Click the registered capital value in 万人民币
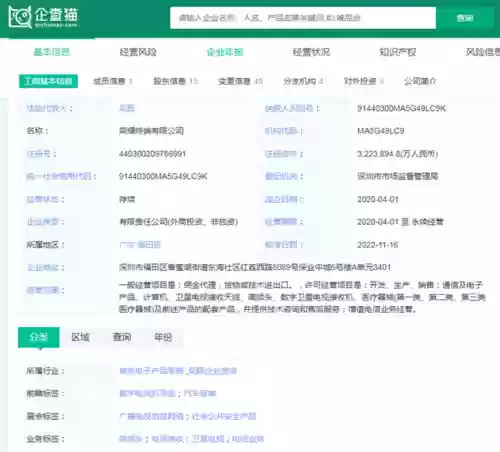This screenshot has height=452, width=500. (397, 154)
